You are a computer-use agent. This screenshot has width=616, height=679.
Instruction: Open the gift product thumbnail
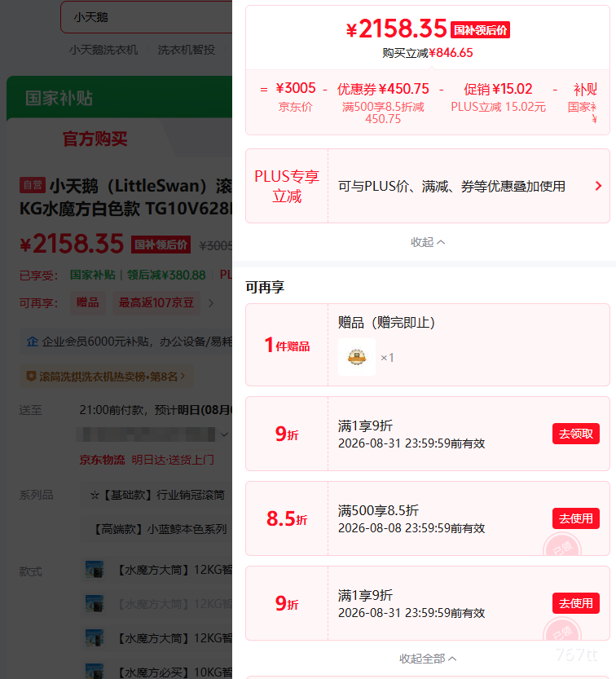357,357
